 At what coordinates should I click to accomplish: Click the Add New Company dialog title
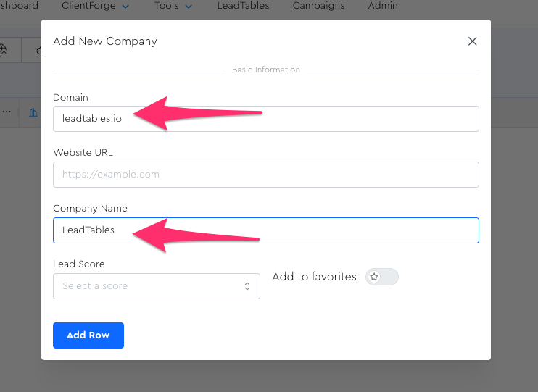[105, 41]
